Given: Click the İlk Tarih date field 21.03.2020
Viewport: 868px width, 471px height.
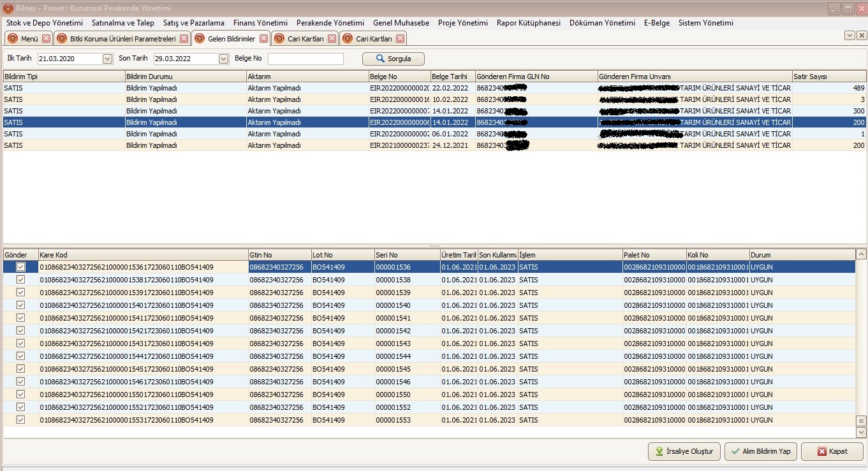Looking at the screenshot, I should coord(70,59).
